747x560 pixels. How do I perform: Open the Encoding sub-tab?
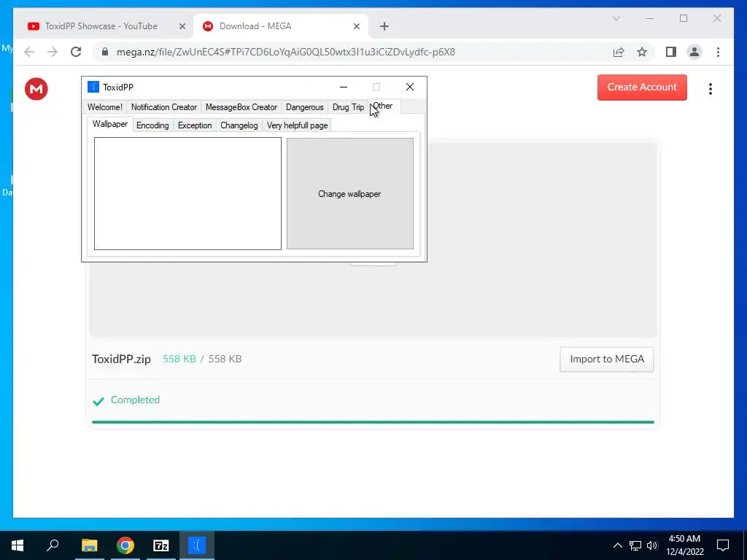[152, 125]
